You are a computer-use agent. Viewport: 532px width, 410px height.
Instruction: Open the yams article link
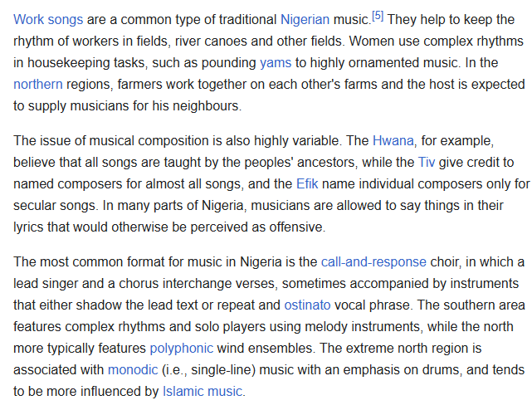[276, 63]
